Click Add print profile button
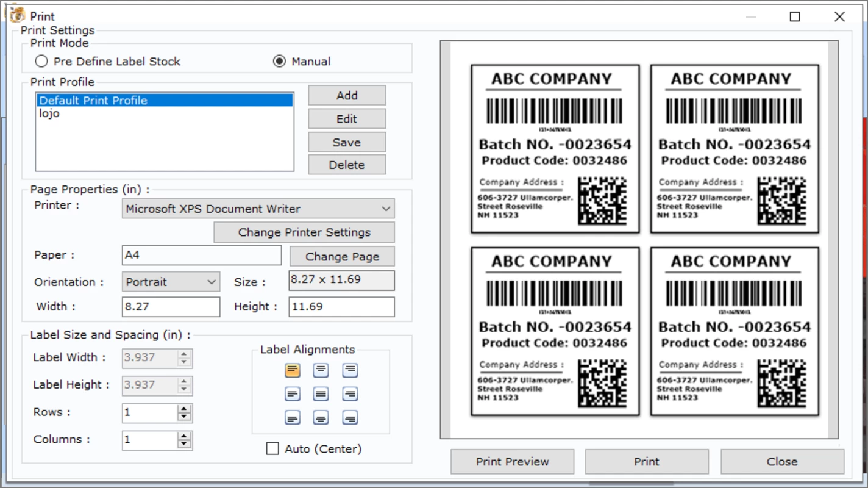The image size is (868, 488). click(x=347, y=95)
